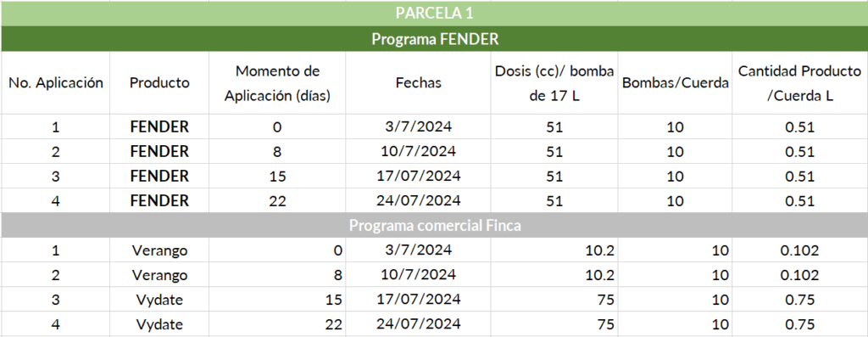The width and height of the screenshot is (868, 337).
Task: Select the 0.102 quantity in Verango application 2
Action: click(800, 275)
